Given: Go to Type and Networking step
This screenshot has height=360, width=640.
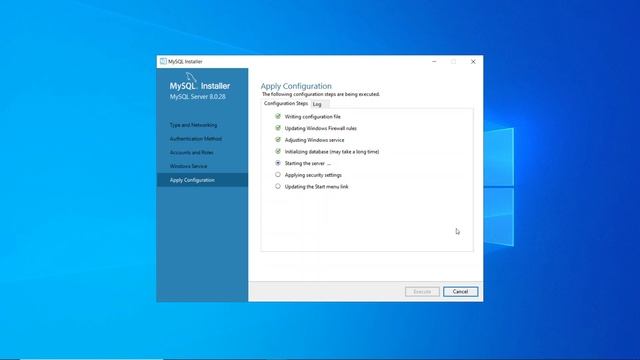Looking at the screenshot, I should point(193,125).
